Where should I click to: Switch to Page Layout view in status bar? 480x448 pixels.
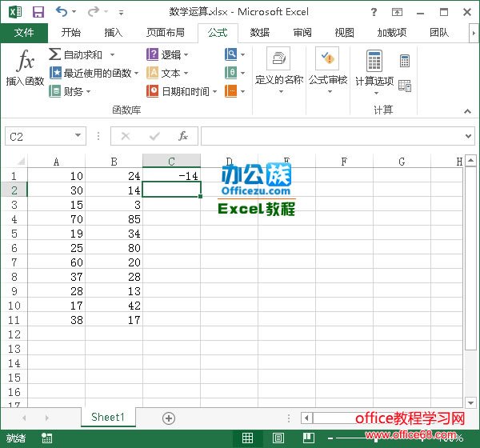(278, 438)
